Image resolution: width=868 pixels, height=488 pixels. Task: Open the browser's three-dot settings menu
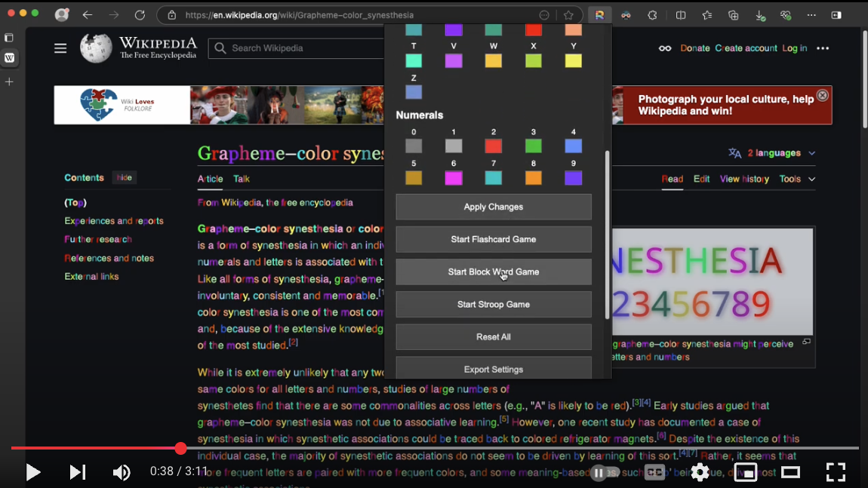click(x=811, y=14)
